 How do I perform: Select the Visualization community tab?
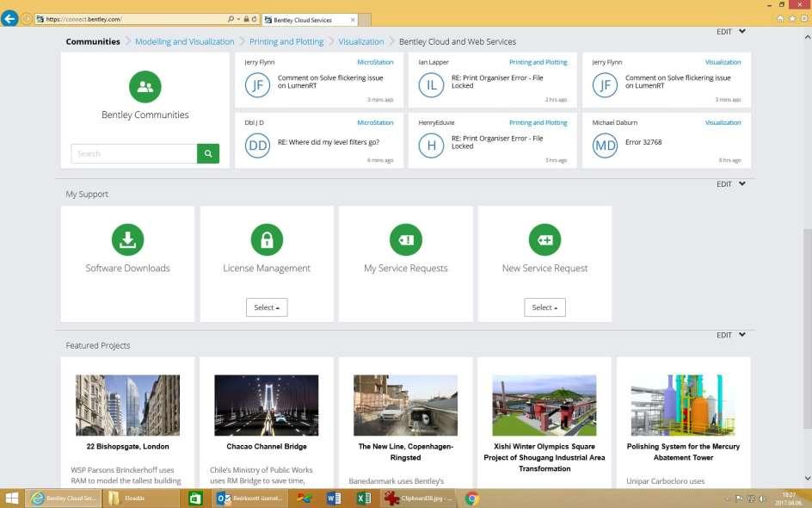click(x=361, y=41)
